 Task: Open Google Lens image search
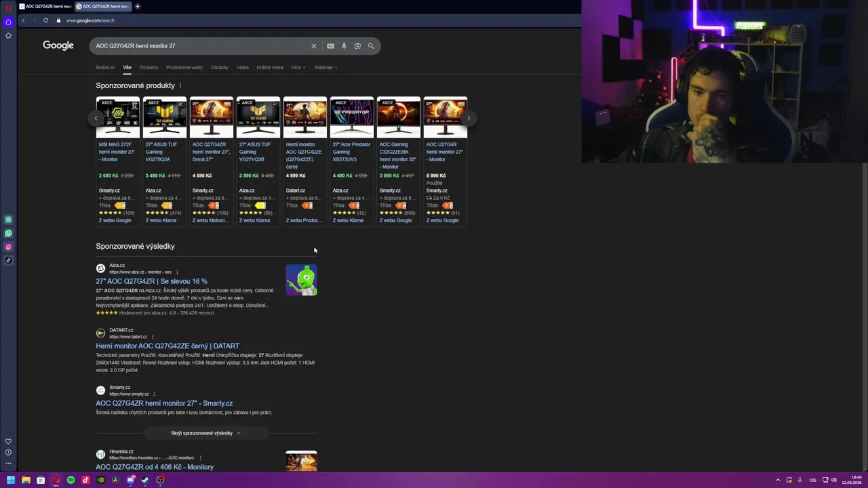coord(357,46)
